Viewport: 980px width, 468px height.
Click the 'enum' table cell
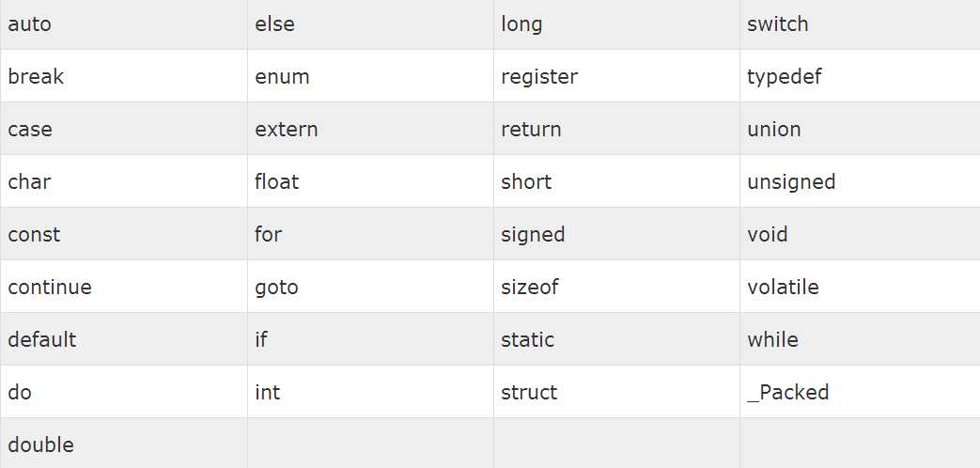point(282,76)
